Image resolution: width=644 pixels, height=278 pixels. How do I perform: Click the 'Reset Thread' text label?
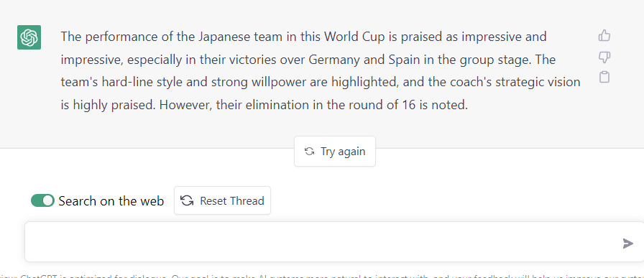point(232,201)
